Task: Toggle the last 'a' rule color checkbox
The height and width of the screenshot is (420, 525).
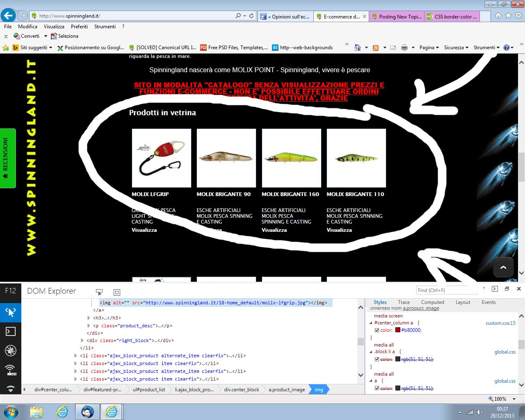Action: [x=377, y=388]
